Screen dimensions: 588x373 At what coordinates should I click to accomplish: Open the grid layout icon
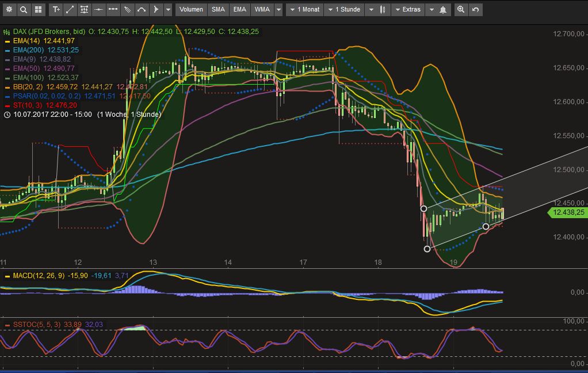point(38,10)
